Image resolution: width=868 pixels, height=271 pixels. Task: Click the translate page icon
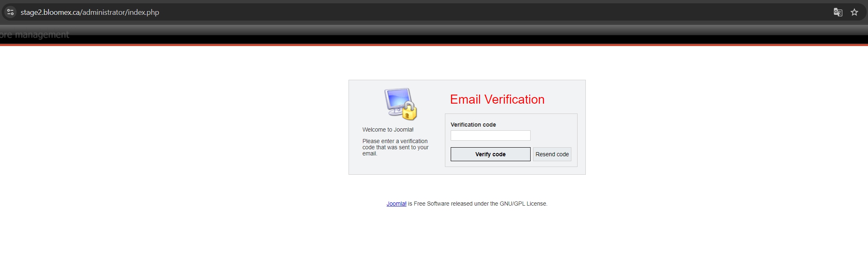coord(838,12)
